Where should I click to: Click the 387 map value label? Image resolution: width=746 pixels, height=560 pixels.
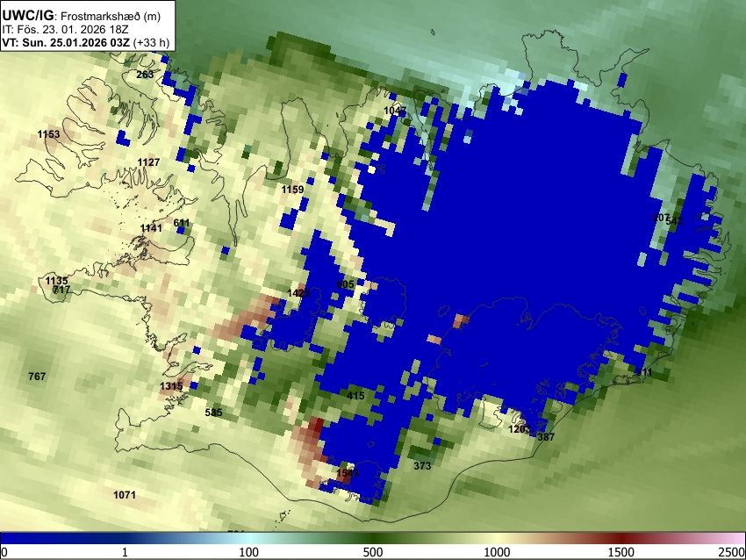546,437
